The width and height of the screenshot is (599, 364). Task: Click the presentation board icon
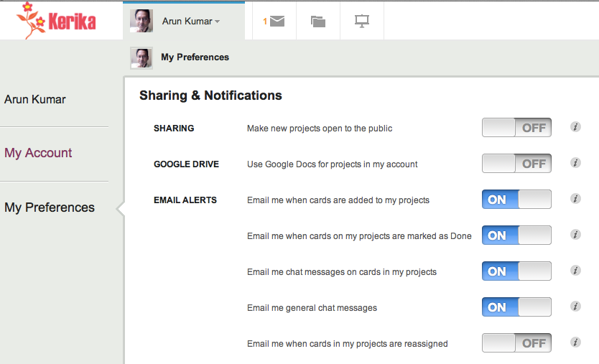click(x=362, y=22)
